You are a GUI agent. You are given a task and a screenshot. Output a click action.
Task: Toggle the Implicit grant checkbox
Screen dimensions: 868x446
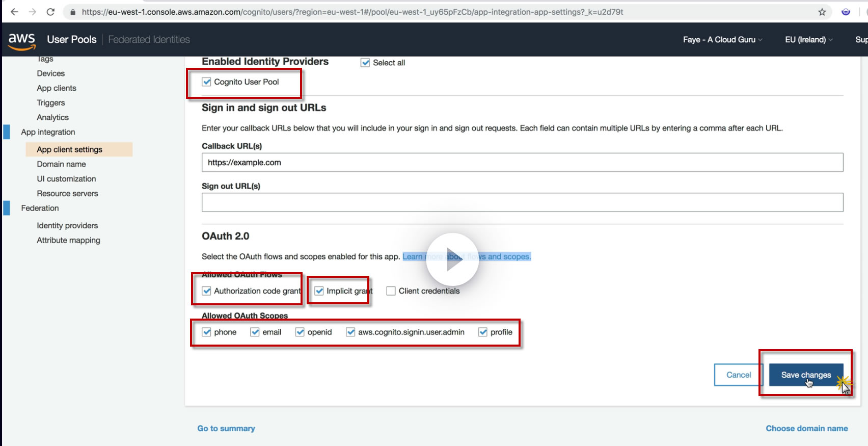[319, 291]
